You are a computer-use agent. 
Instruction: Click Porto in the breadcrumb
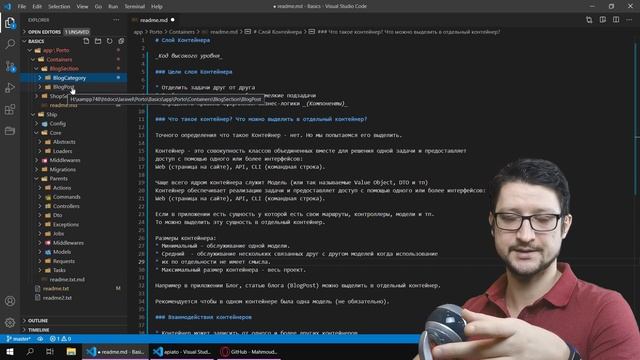coord(156,32)
